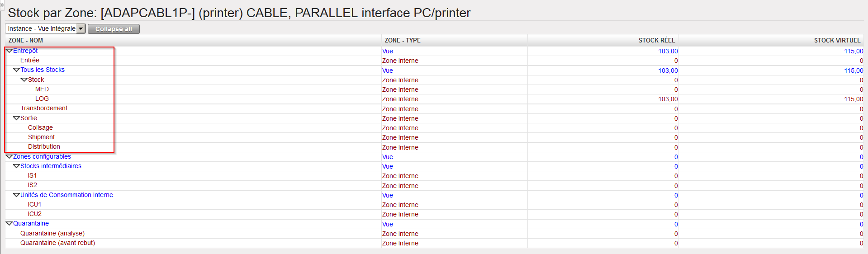Collapse the Tous les Stocks node triangle

[x=16, y=70]
